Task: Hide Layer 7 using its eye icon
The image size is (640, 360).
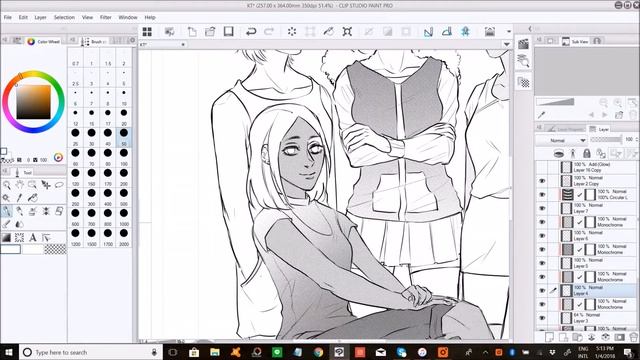Action: pyautogui.click(x=542, y=208)
